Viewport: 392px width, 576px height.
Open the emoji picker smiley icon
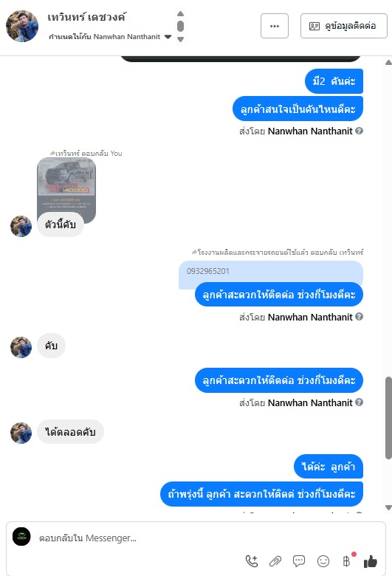tap(323, 561)
